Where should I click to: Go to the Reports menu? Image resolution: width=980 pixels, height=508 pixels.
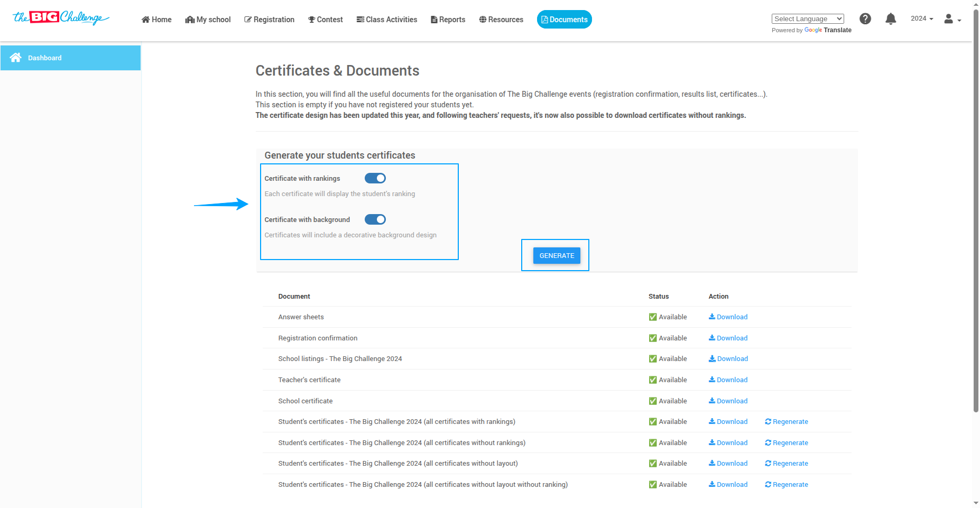coord(448,20)
